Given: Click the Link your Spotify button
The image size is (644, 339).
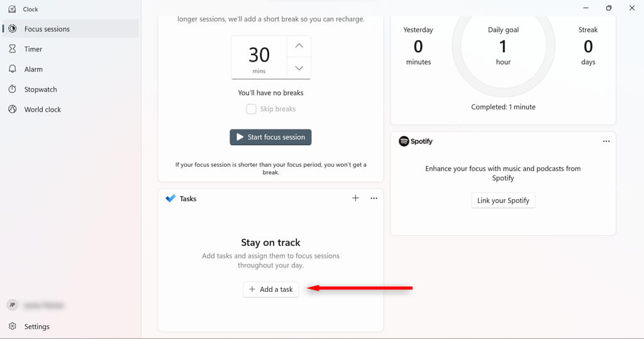Looking at the screenshot, I should point(503,201).
